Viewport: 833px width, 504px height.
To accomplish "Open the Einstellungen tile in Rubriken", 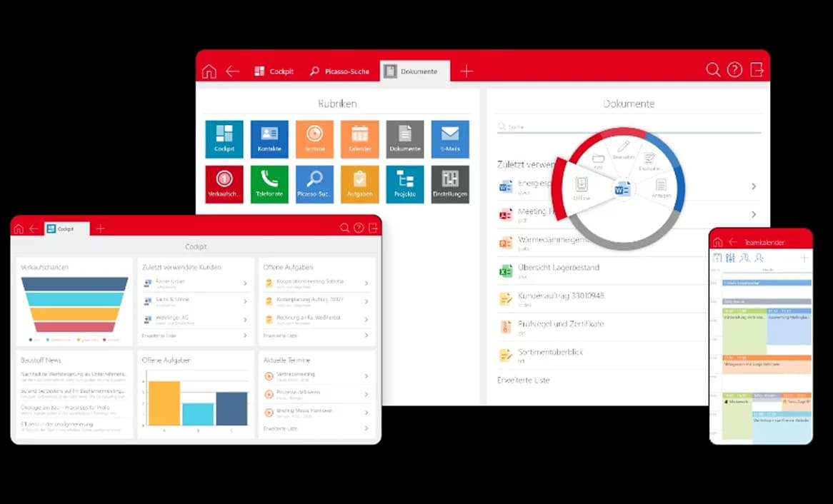I will pyautogui.click(x=450, y=183).
